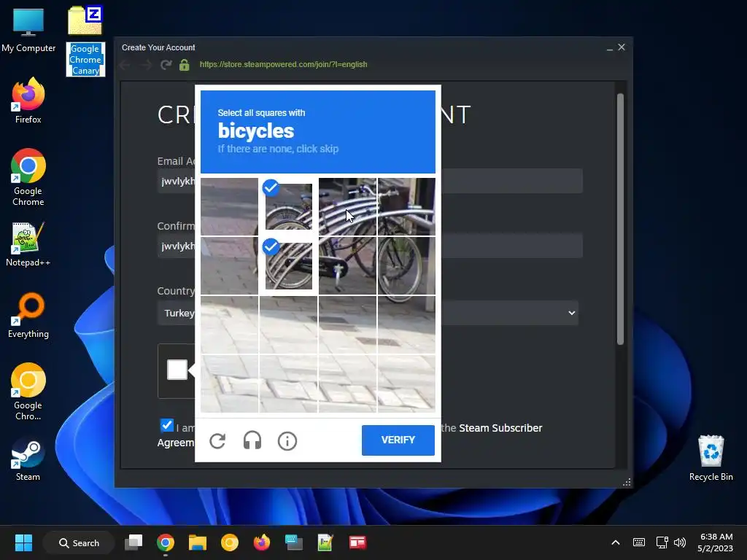Reload the captcha challenge
Screen dimensions: 747x560
click(217, 441)
